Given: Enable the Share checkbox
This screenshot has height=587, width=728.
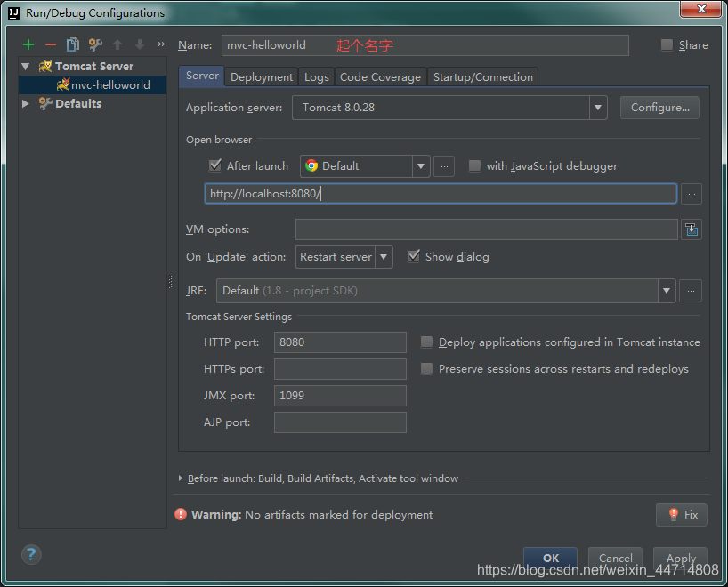Looking at the screenshot, I should pyautogui.click(x=667, y=44).
